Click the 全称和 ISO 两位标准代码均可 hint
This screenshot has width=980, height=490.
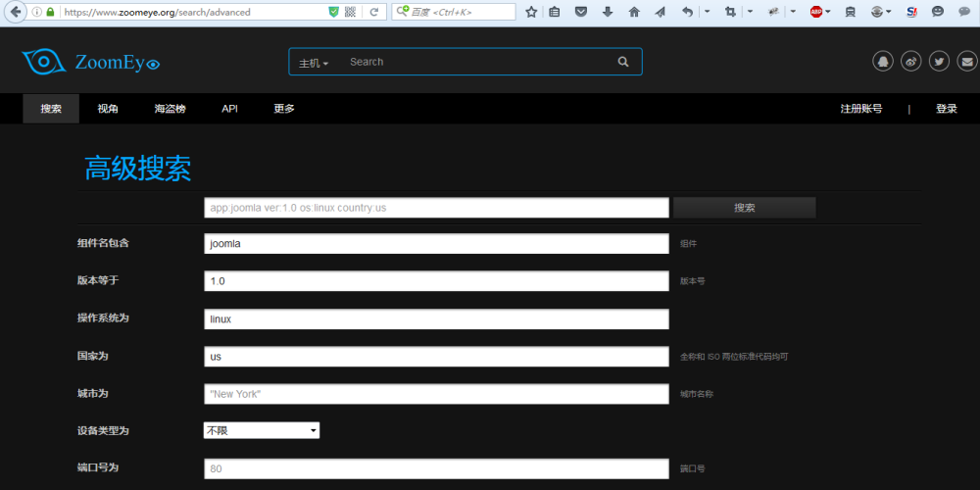pos(734,357)
